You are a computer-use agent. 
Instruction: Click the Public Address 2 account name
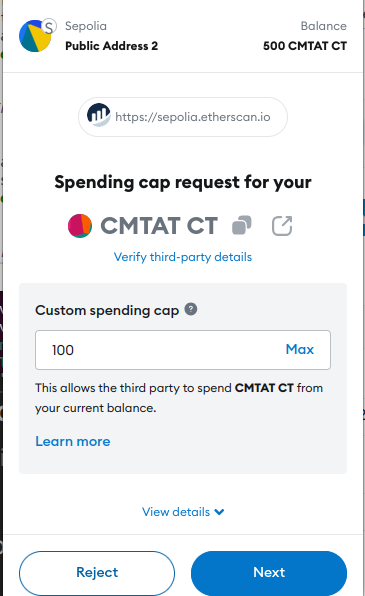(x=111, y=46)
